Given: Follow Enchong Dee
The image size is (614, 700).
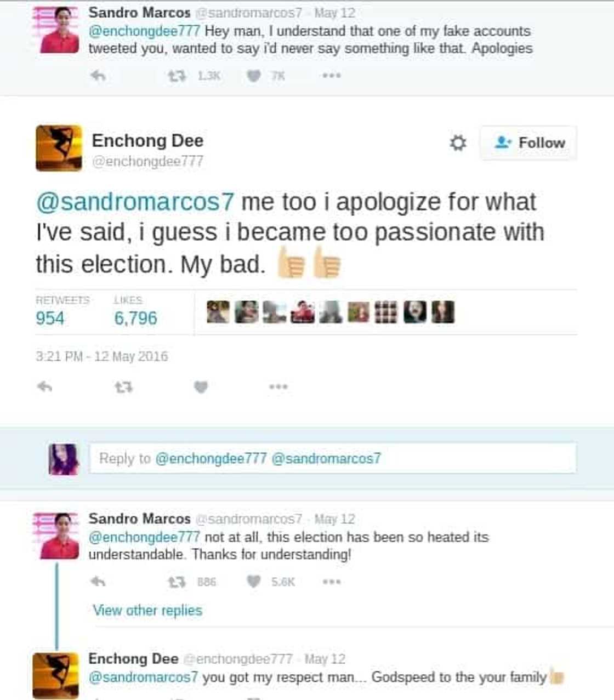Looking at the screenshot, I should pyautogui.click(x=528, y=143).
